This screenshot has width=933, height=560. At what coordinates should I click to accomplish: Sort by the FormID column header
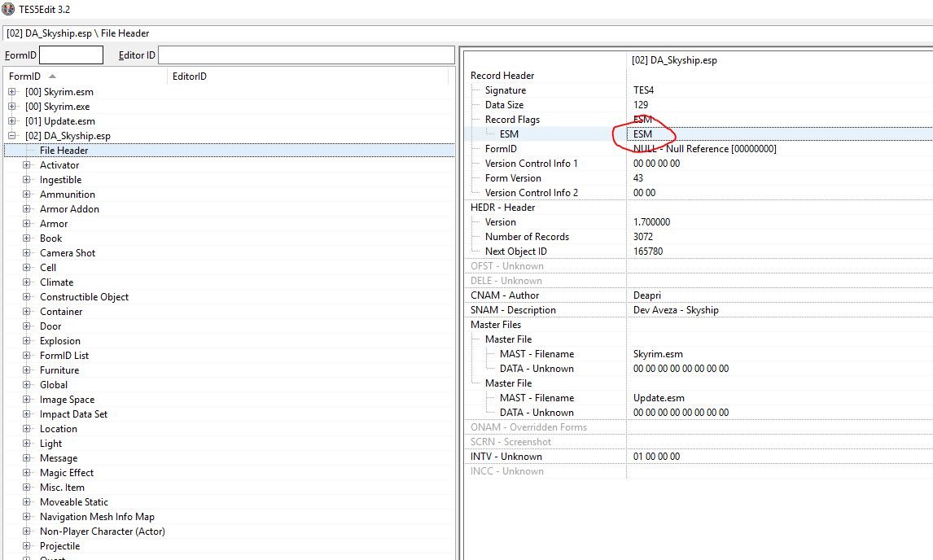pos(24,77)
